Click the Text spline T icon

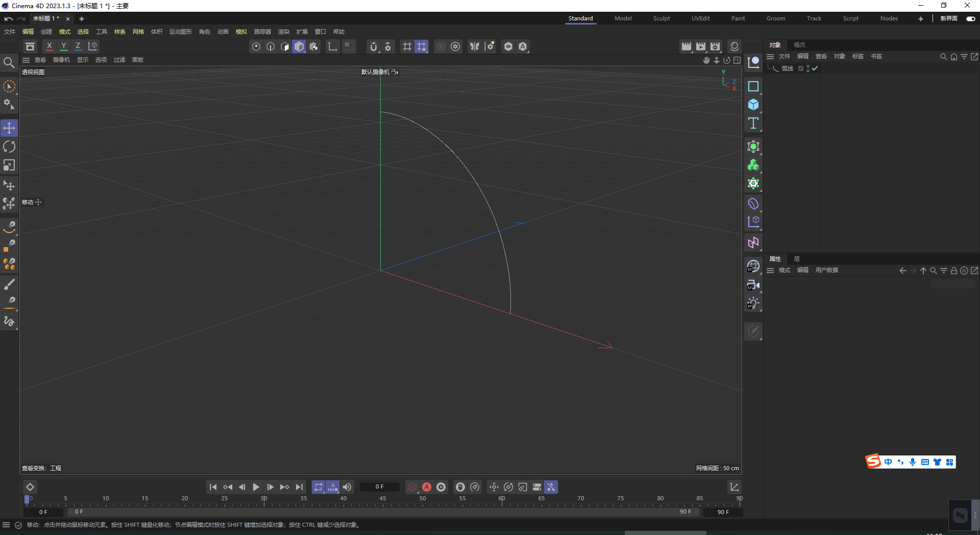click(x=753, y=123)
